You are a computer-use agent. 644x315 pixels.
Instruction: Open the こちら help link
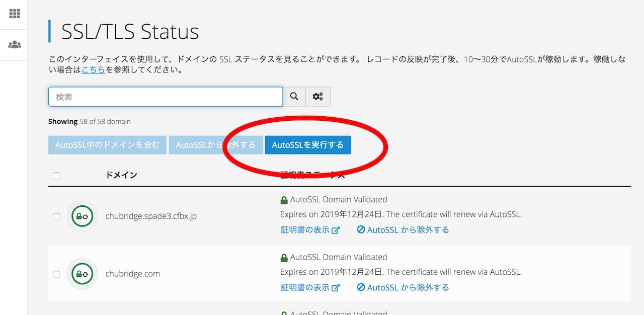pos(93,70)
